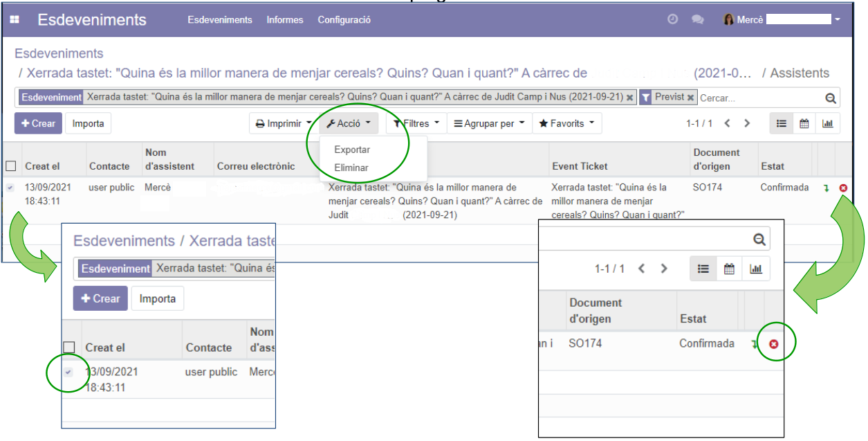Open the clock activities icon in navbar
This screenshot has height=441, width=868.
[x=672, y=20]
